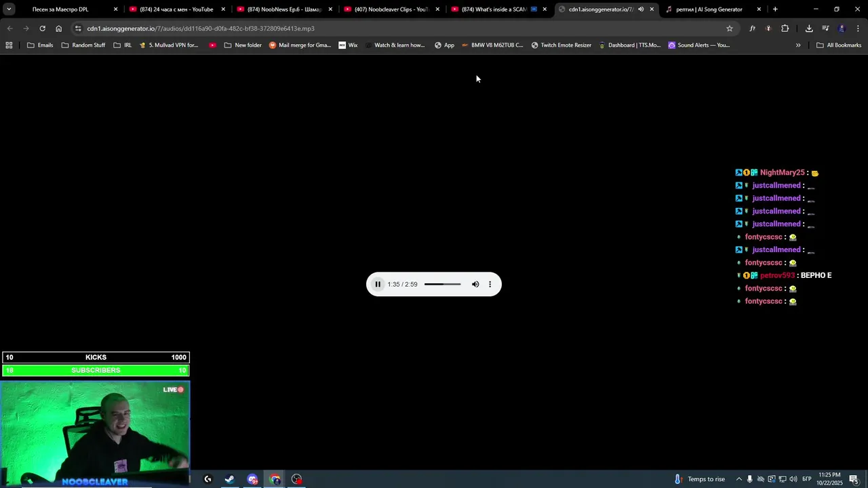Bookmark this page with the star
This screenshot has height=488, width=868.
click(x=730, y=28)
